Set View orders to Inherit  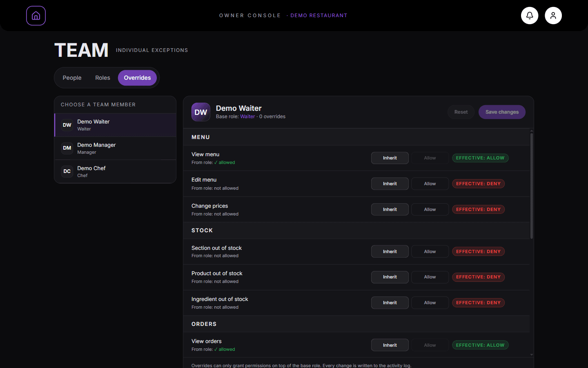pos(390,345)
